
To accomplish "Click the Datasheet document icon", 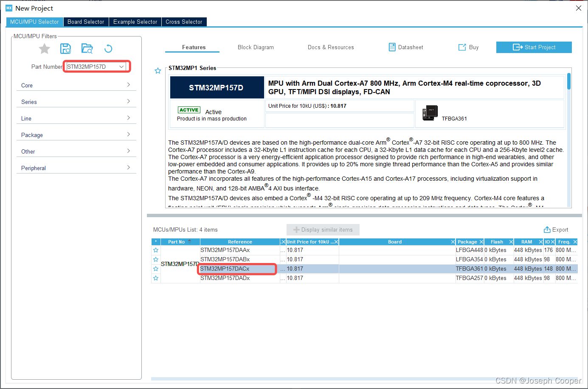I will pyautogui.click(x=392, y=47).
